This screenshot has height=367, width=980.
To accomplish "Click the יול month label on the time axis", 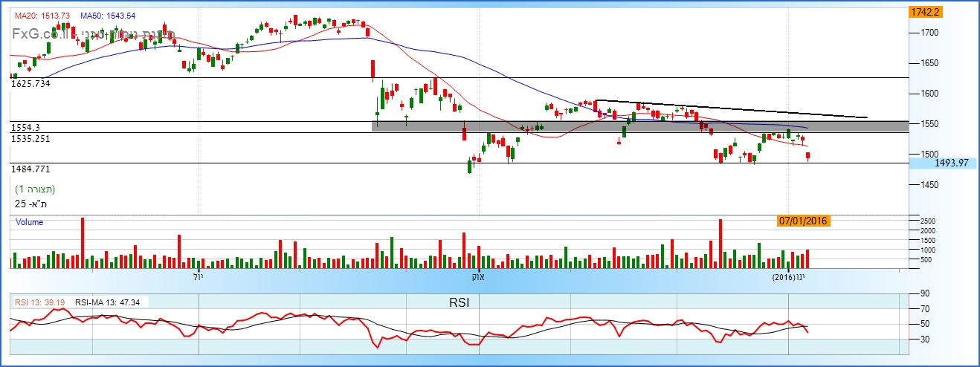I will pos(197,277).
